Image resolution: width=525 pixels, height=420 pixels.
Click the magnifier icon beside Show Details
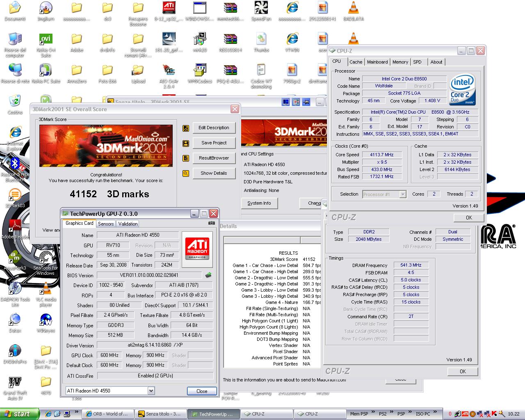click(186, 173)
